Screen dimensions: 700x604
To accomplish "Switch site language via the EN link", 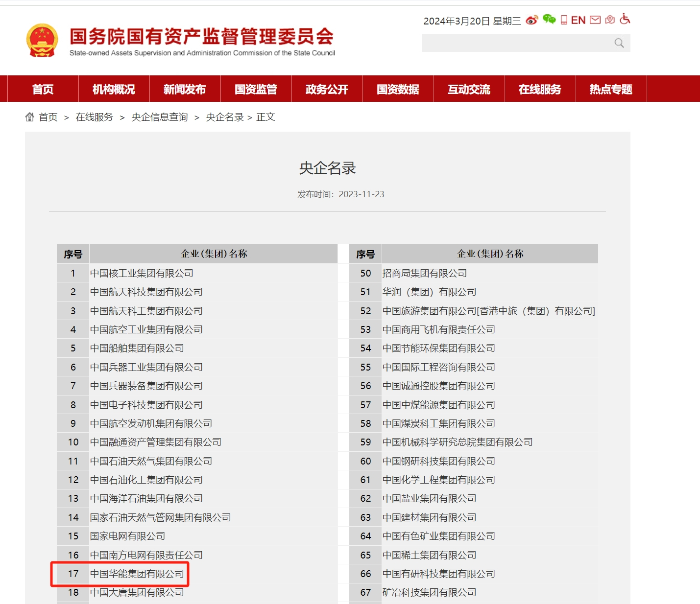I will coord(579,20).
